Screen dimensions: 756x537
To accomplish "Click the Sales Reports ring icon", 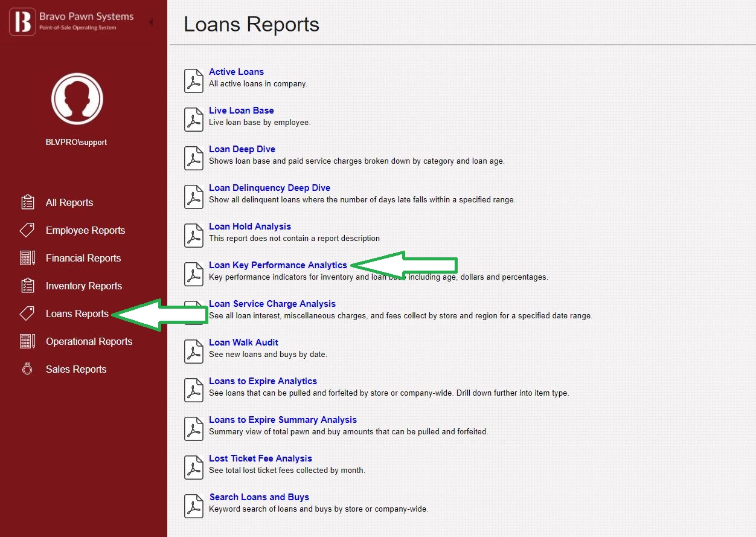I will 27,369.
